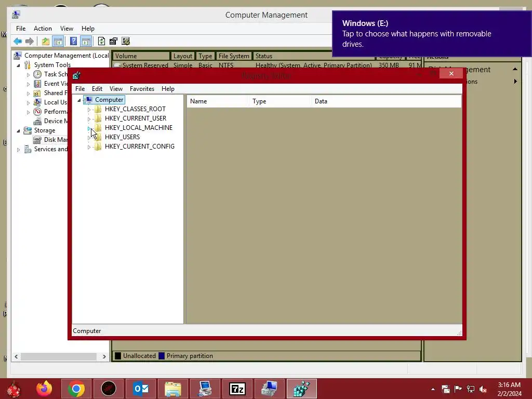Select Shared Folders icon in console tree
Image resolution: width=532 pixels, height=399 pixels.
click(37, 93)
